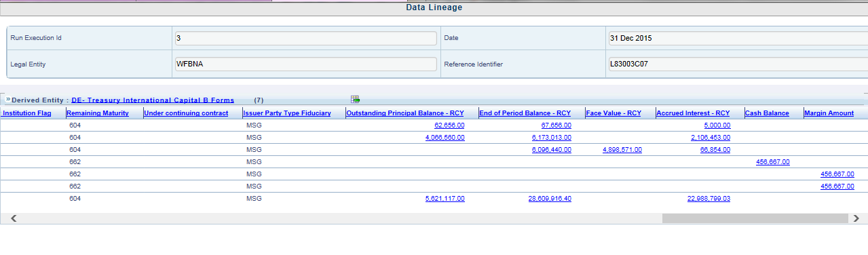Sort by Issuer Party Type Fiduciary header
Image resolution: width=868 pixels, height=255 pixels.
click(x=287, y=113)
